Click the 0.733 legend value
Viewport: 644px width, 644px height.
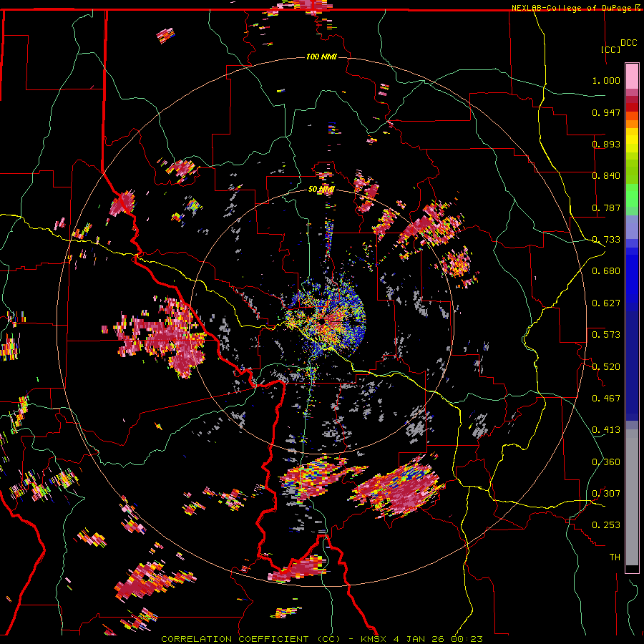click(606, 240)
